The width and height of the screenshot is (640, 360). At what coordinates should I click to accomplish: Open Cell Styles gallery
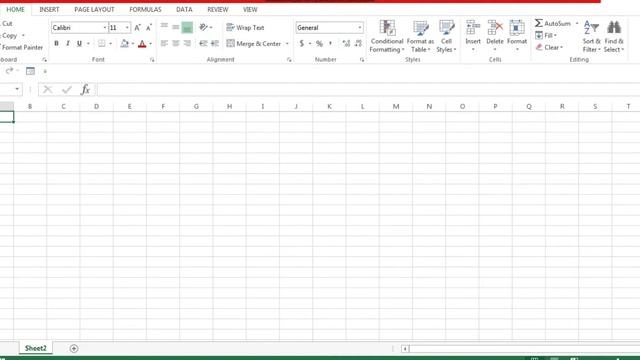click(446, 36)
